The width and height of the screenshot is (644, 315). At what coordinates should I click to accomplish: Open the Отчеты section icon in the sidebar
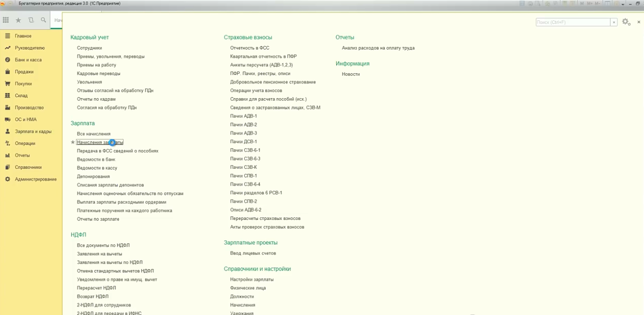(8, 156)
